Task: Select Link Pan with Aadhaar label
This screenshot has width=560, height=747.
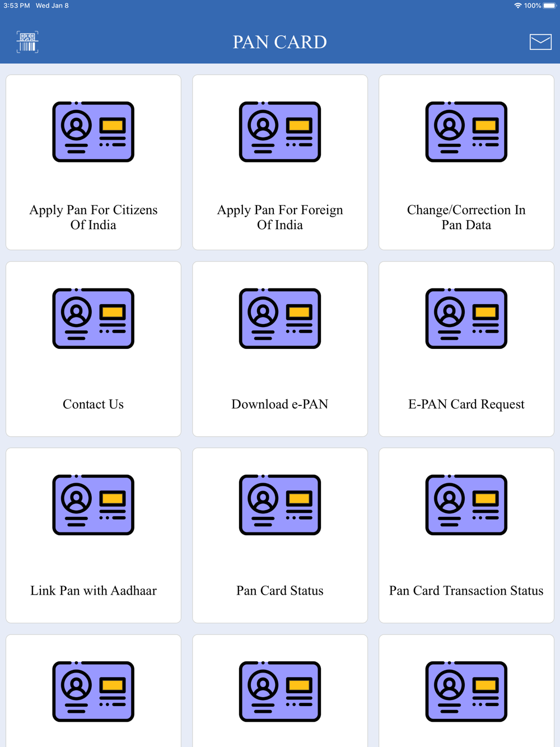Action: coord(94,591)
